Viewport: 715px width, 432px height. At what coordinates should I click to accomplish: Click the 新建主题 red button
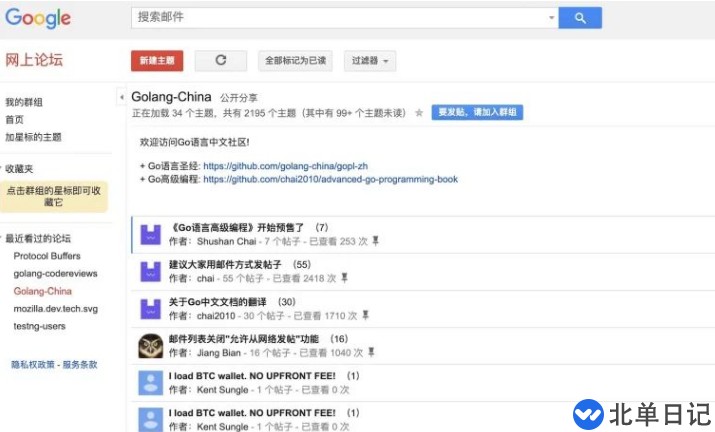157,61
